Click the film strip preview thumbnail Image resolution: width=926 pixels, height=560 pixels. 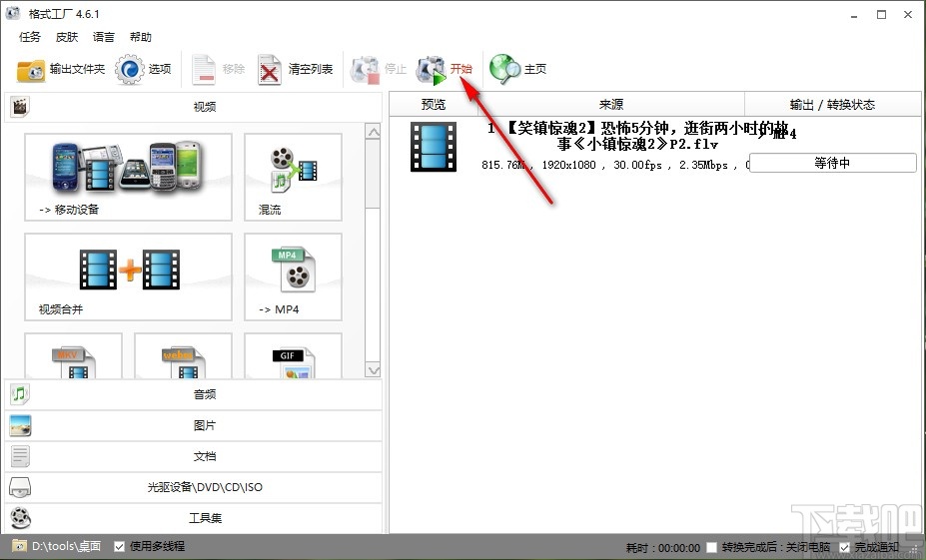coord(434,147)
